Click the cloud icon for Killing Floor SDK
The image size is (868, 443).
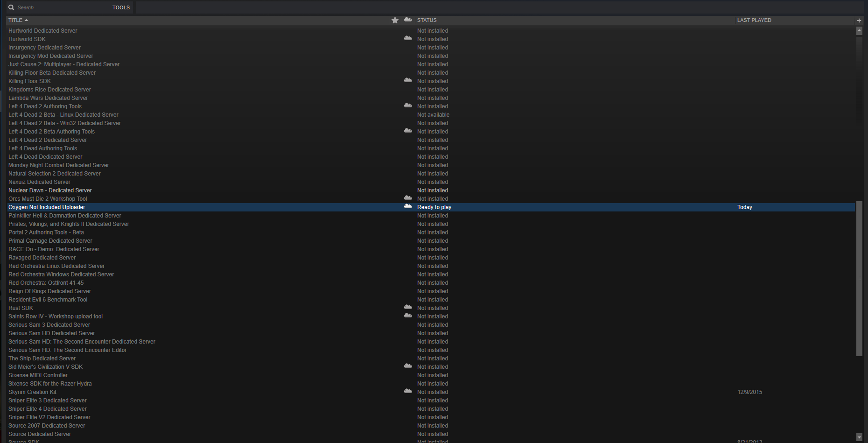[408, 80]
